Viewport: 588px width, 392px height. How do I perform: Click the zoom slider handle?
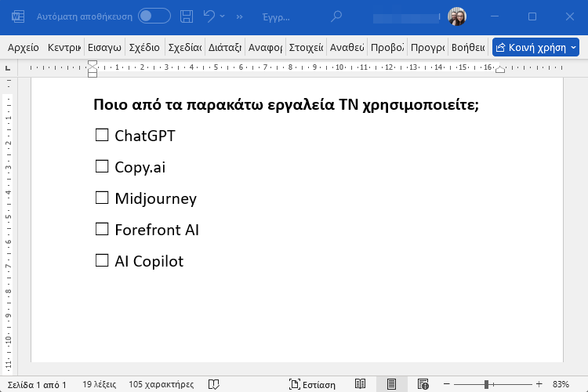tap(486, 384)
